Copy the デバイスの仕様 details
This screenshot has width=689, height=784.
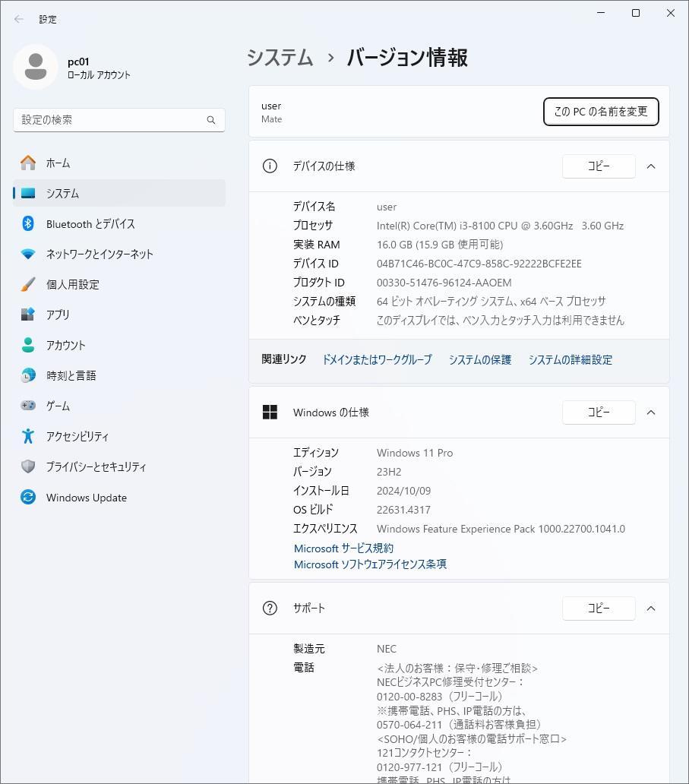tap(599, 166)
